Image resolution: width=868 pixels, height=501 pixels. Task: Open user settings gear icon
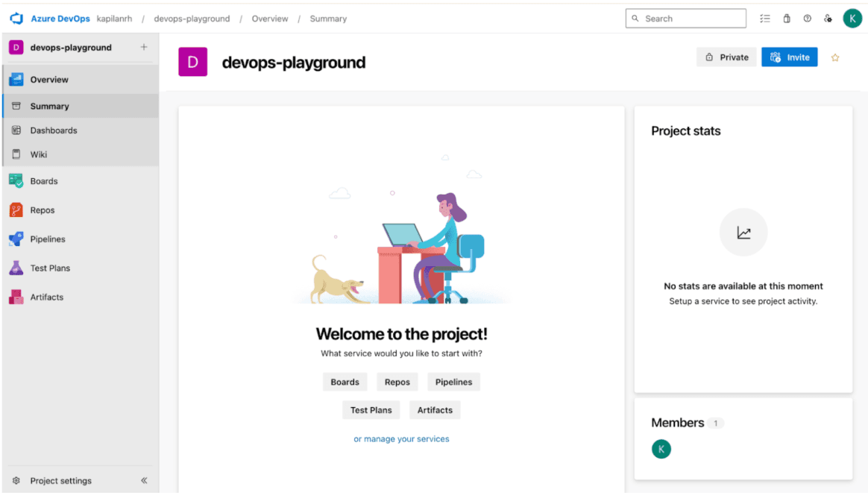[x=828, y=18]
